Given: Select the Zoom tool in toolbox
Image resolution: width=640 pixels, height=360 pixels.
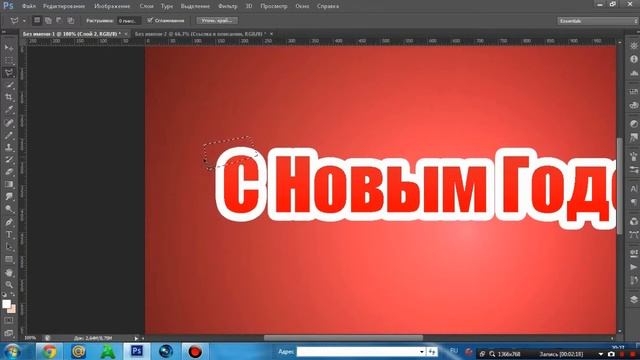Looking at the screenshot, I should (9, 285).
